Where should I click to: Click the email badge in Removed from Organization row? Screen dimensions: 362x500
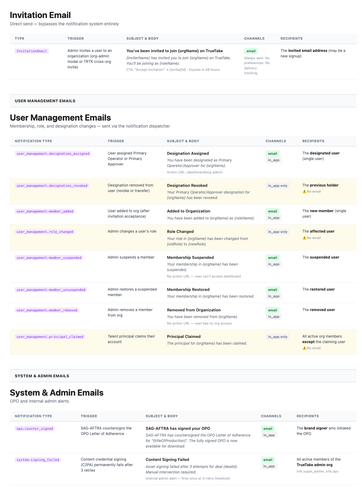[x=273, y=310]
